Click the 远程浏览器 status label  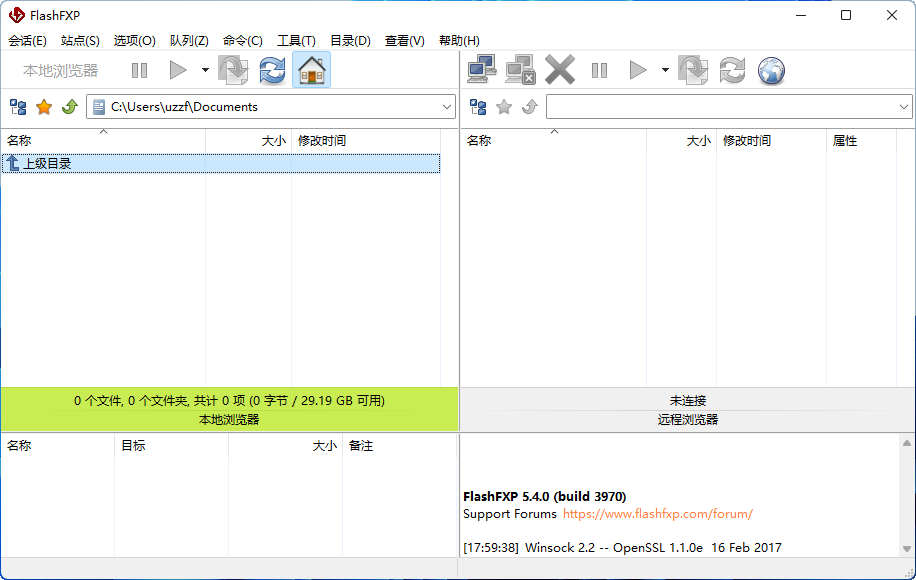click(688, 419)
